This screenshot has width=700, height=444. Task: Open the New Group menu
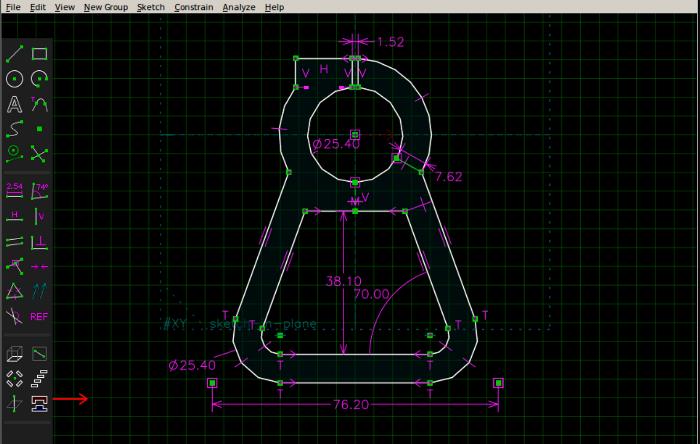pos(106,7)
